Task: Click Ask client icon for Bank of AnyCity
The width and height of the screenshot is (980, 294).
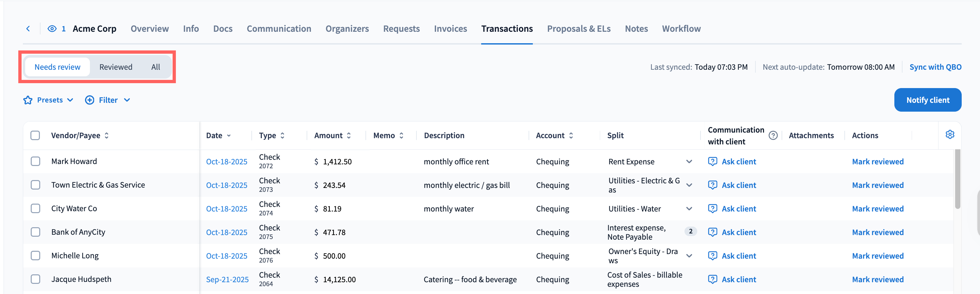Action: [712, 232]
